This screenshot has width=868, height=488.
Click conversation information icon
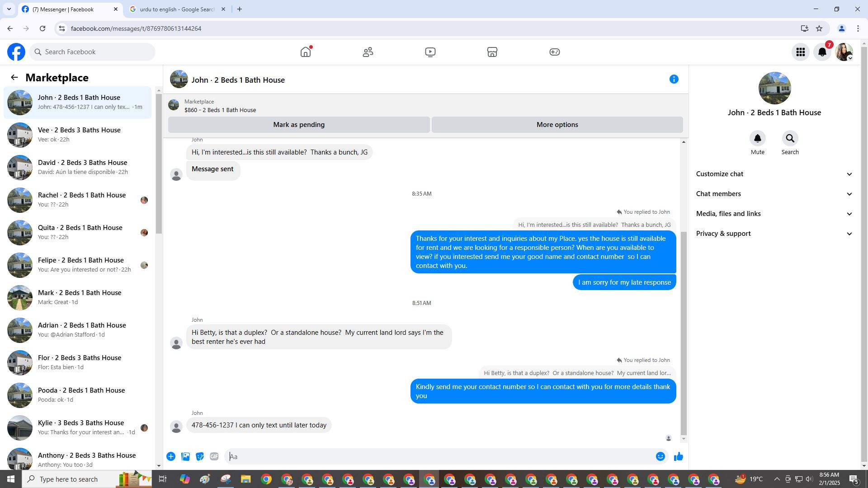coord(674,80)
